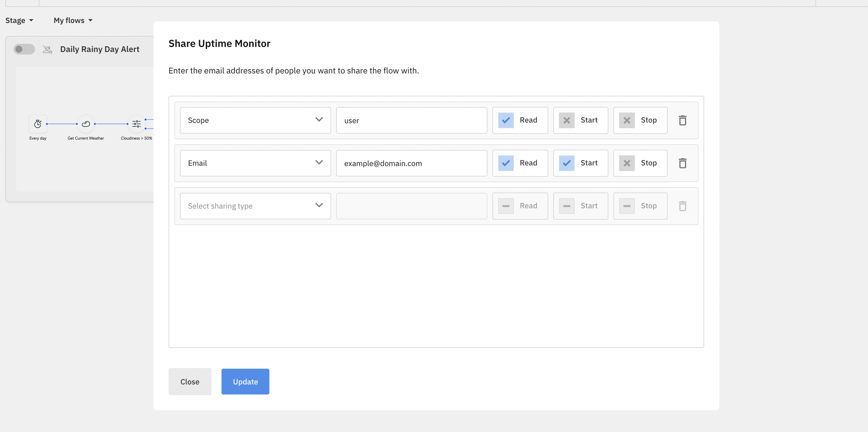Select the Get Current Weather cloud node

click(86, 124)
